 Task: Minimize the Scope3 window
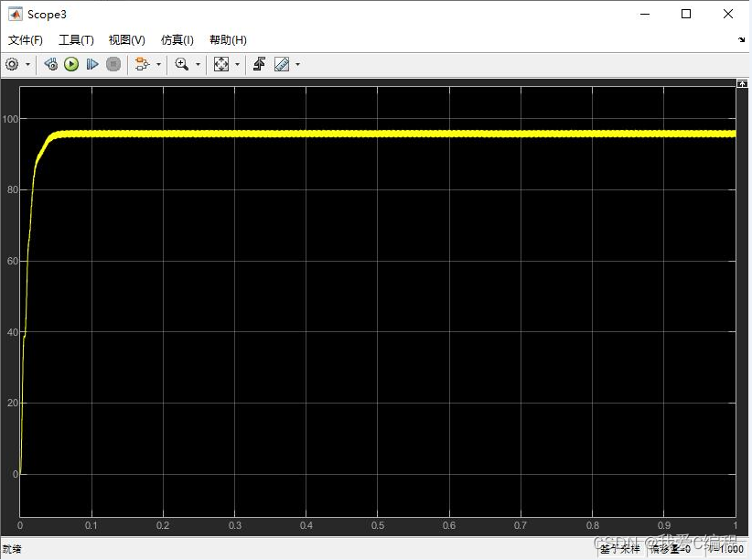coord(645,15)
